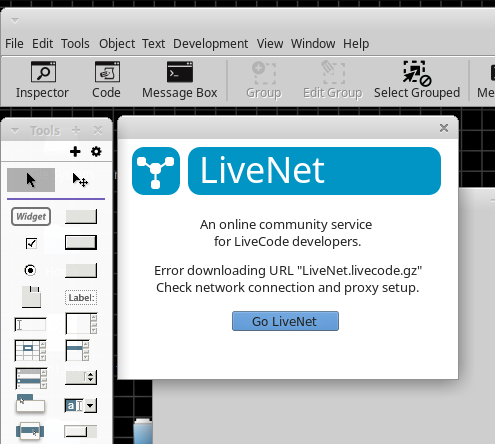Click the gear settings icon in Tools
Viewport: 495px width, 444px height.
point(96,152)
